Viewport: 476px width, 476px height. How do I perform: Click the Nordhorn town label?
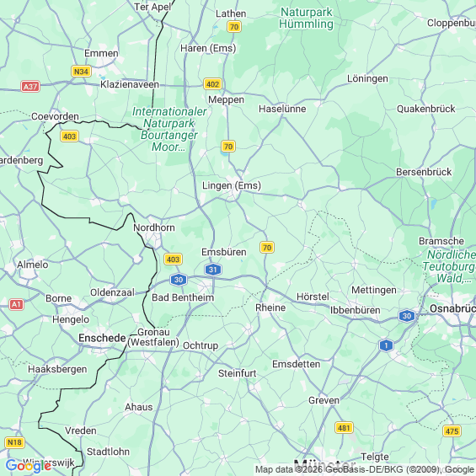pyautogui.click(x=154, y=227)
